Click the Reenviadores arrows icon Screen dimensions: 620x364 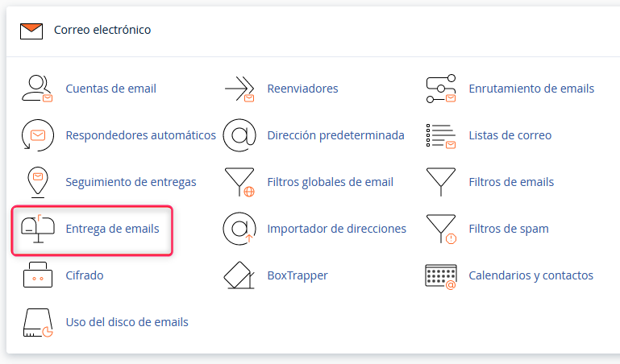[x=239, y=89]
